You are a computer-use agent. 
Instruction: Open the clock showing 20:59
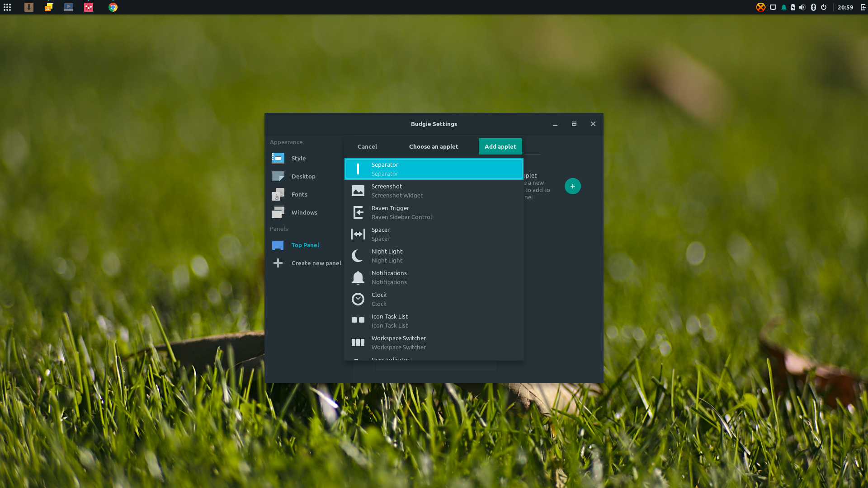pyautogui.click(x=845, y=7)
